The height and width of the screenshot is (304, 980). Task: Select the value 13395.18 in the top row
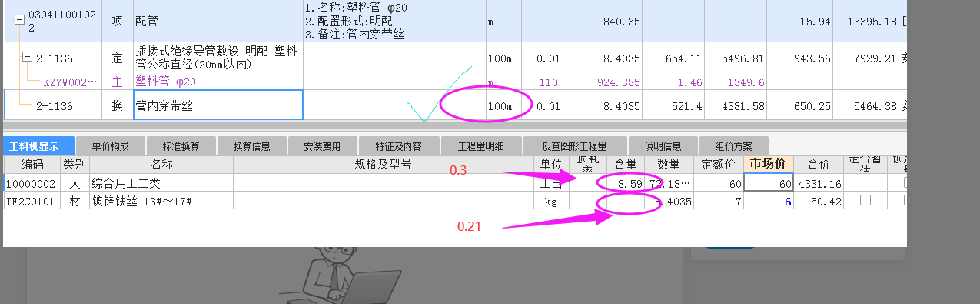(866, 21)
